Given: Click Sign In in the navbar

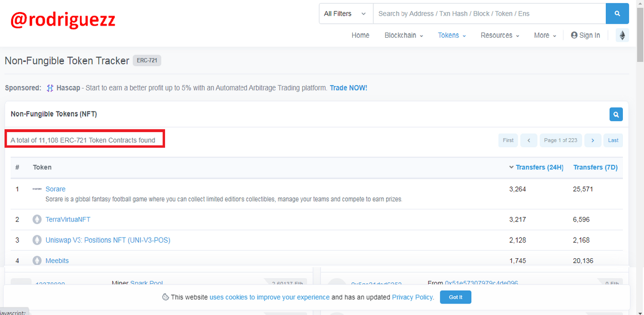Looking at the screenshot, I should (585, 35).
